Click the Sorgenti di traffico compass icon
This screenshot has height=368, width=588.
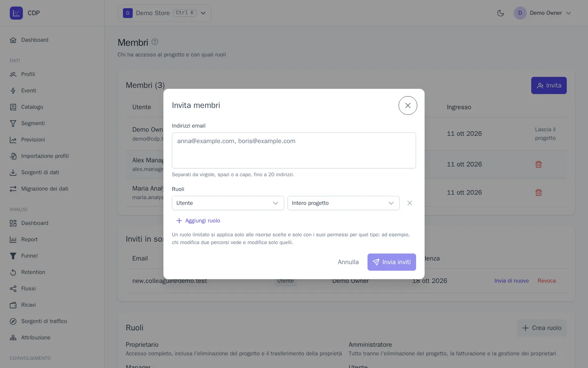click(13, 321)
